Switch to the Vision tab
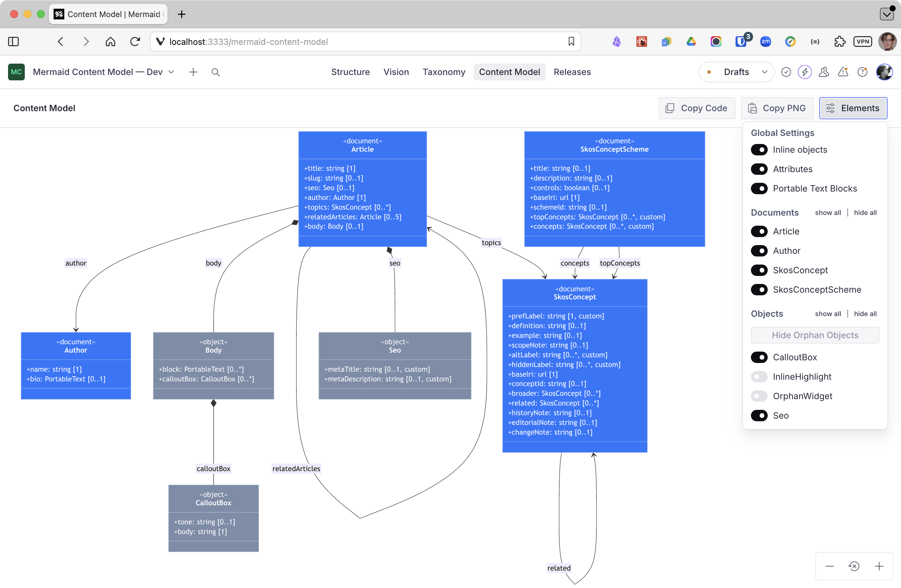 (x=396, y=72)
